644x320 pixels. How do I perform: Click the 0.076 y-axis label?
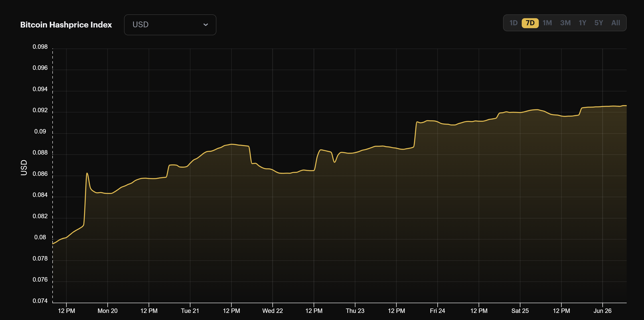40,280
